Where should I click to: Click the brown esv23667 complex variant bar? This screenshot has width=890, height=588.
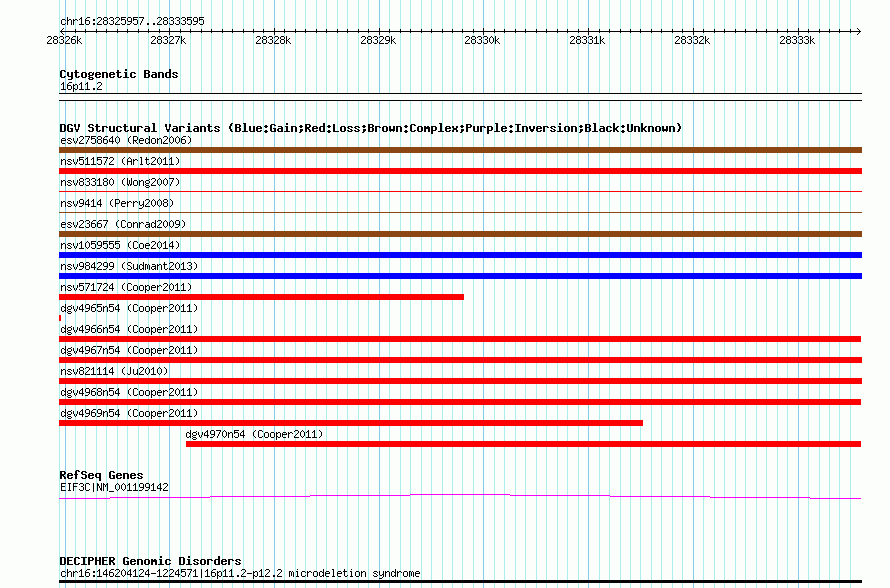(460, 234)
